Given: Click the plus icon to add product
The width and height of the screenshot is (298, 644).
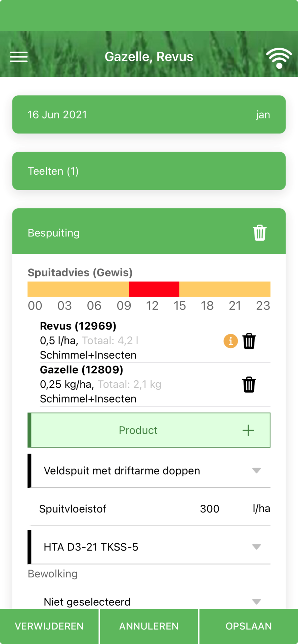Looking at the screenshot, I should point(248,430).
